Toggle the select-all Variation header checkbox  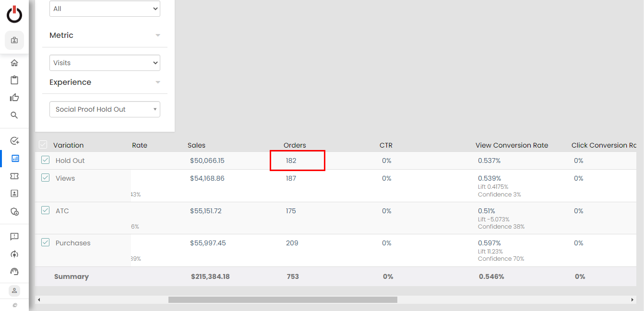pos(43,145)
